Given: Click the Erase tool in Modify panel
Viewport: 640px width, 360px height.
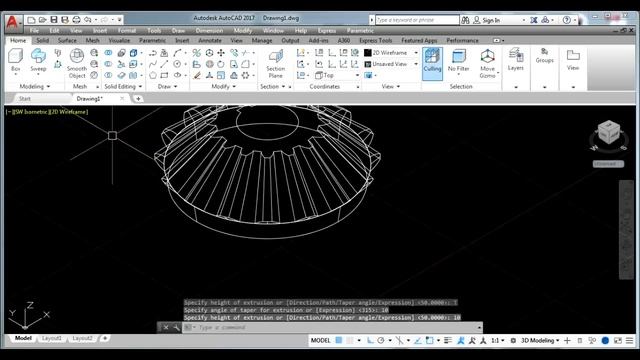Looking at the screenshot, I should point(197,76).
